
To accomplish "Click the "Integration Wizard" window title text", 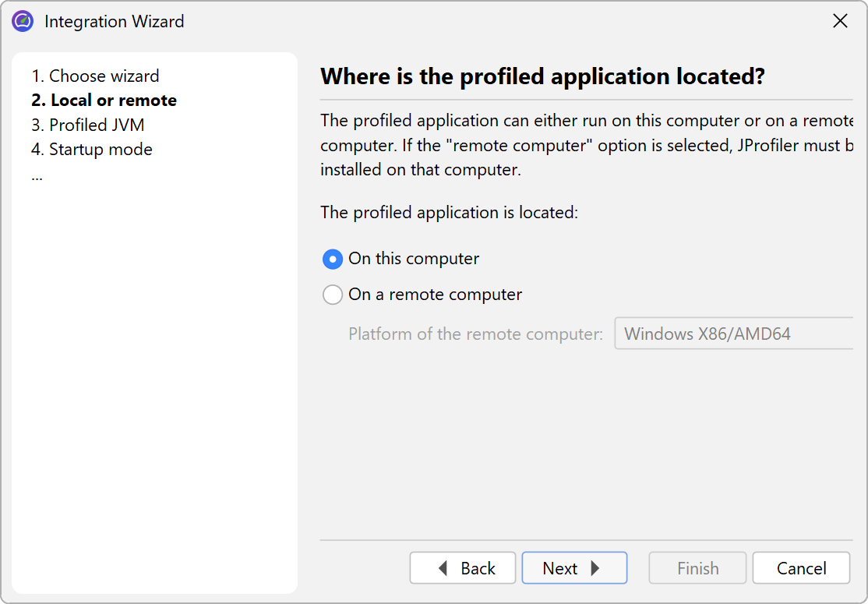I will pyautogui.click(x=115, y=22).
